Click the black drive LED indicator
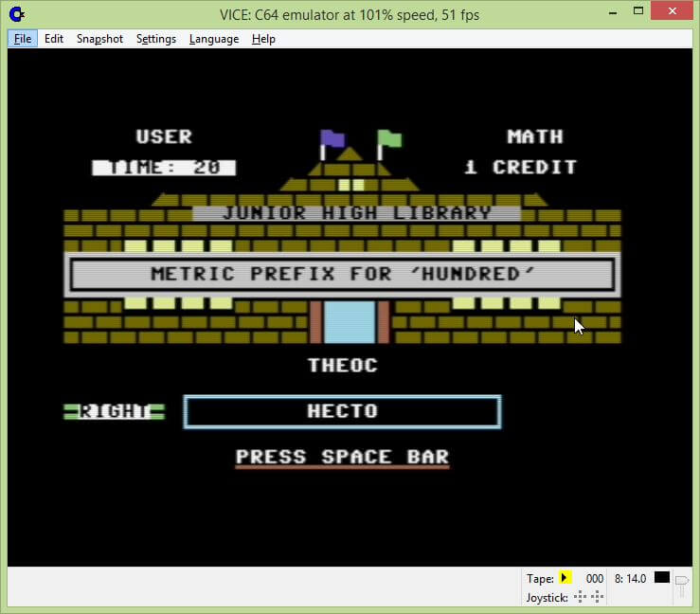Image resolution: width=700 pixels, height=614 pixels. click(661, 577)
